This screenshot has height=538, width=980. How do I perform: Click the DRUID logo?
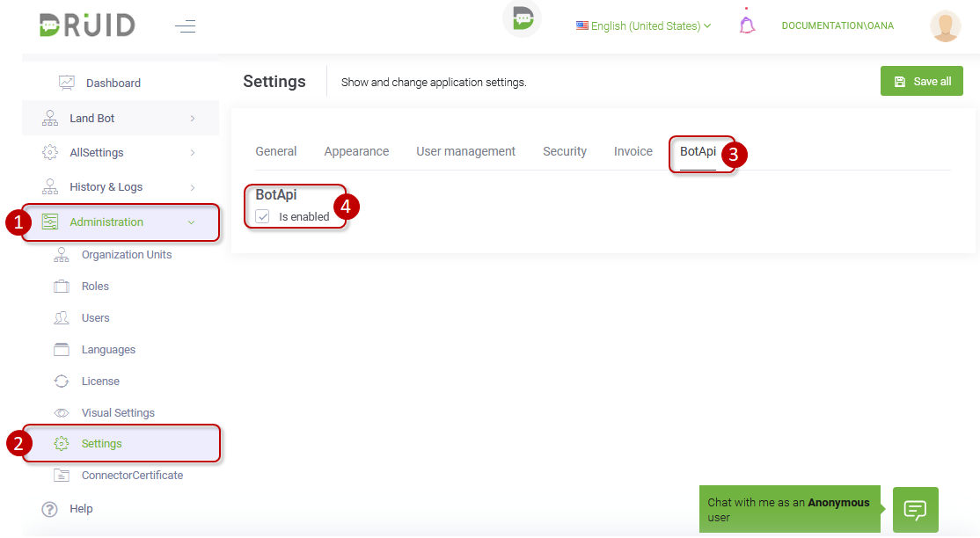click(87, 25)
